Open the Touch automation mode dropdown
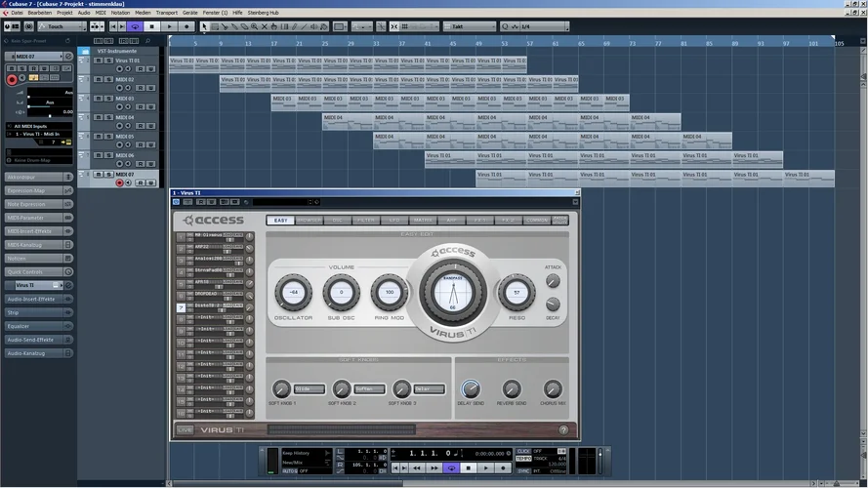Screen dimensions: 868x488 pyautogui.click(x=62, y=26)
